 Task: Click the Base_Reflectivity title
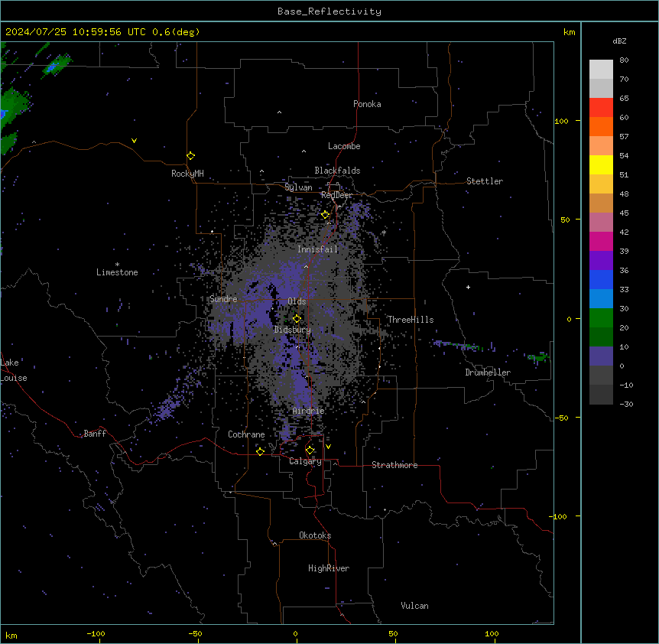(329, 11)
